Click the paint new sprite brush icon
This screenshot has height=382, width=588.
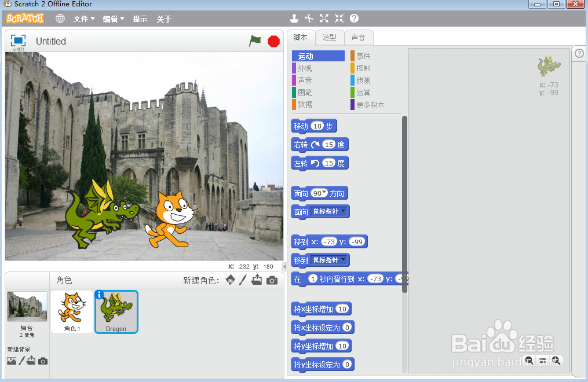(x=243, y=280)
